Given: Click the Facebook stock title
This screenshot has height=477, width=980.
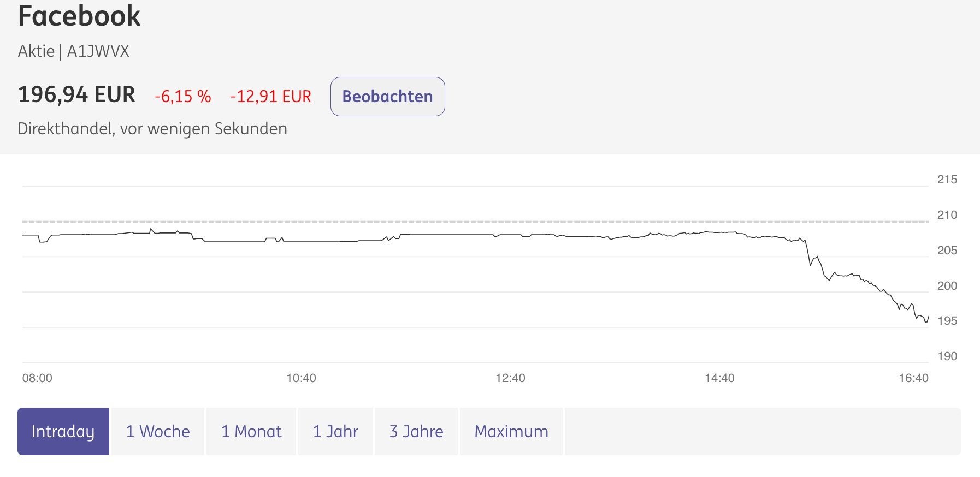Looking at the screenshot, I should click(79, 16).
